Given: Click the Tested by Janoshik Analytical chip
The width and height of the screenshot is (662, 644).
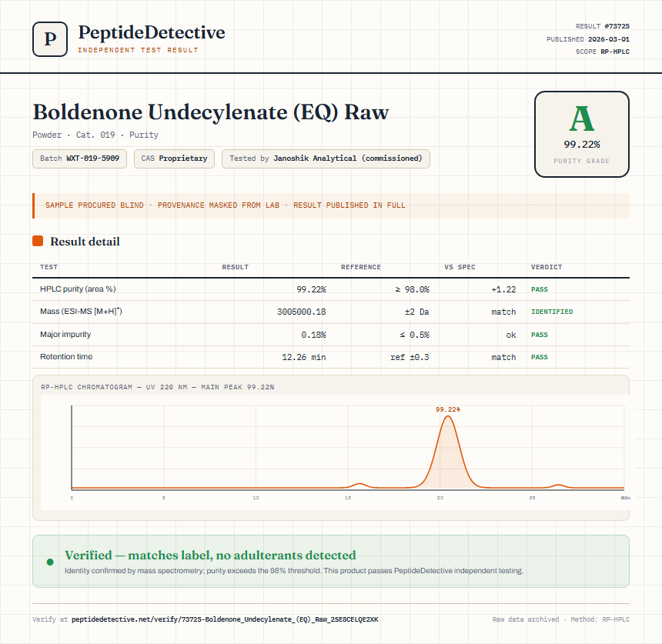Looking at the screenshot, I should pyautogui.click(x=326, y=158).
